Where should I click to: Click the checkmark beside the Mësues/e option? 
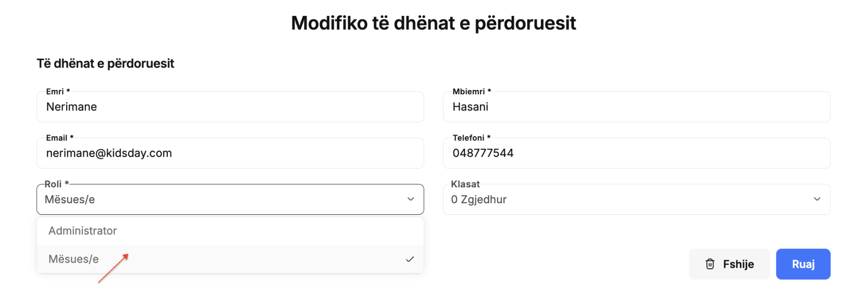pyautogui.click(x=410, y=259)
